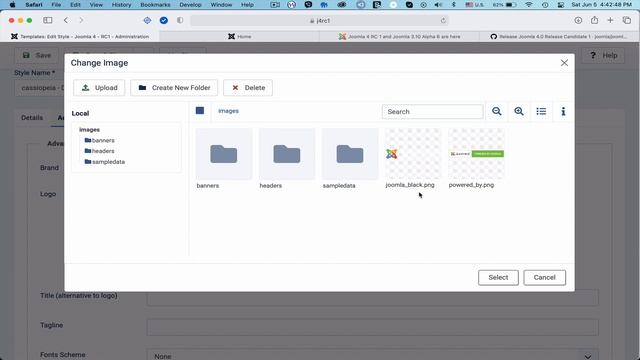This screenshot has height=360, width=640.
Task: Reload page with refresh icon
Action: [x=443, y=20]
